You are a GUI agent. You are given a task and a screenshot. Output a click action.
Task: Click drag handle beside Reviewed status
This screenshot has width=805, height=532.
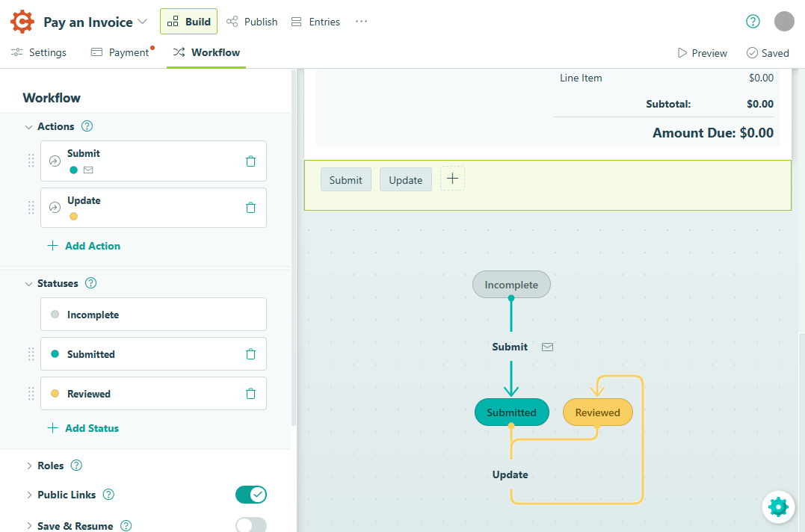coord(31,394)
